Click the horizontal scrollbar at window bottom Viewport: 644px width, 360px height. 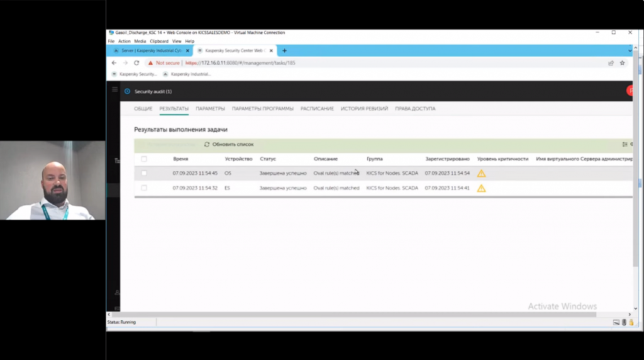click(353, 315)
